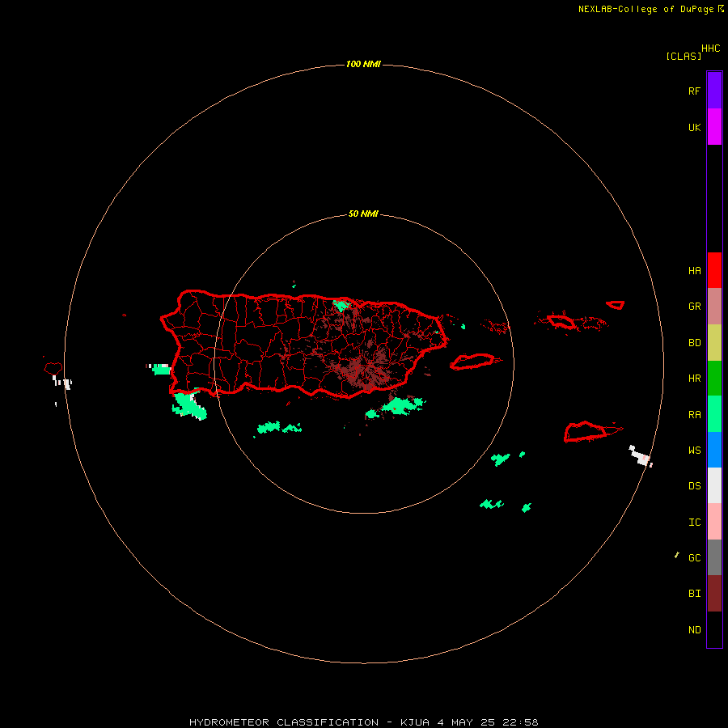The image size is (728, 728).
Task: Click the salmon GR color swatch
Action: click(714, 307)
